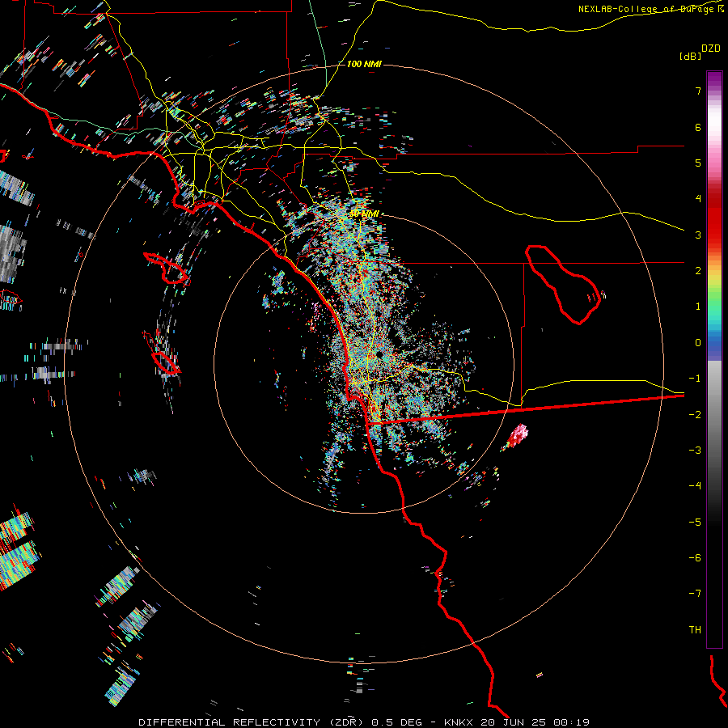Click the -7 tick on color scale
This screenshot has height=728, width=728.
[x=695, y=594]
